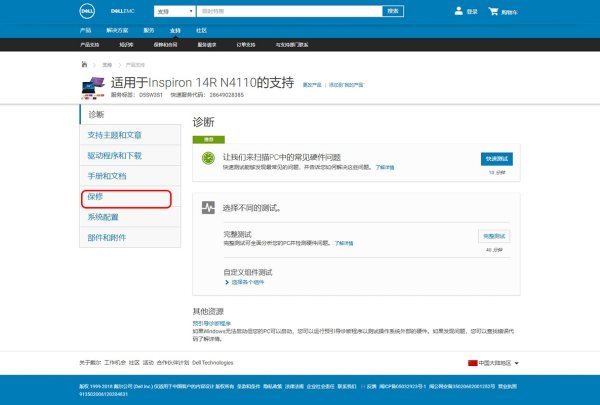Click the 隐私政策 link in the blue footer
The width and height of the screenshot is (600, 405).
(x=272, y=387)
